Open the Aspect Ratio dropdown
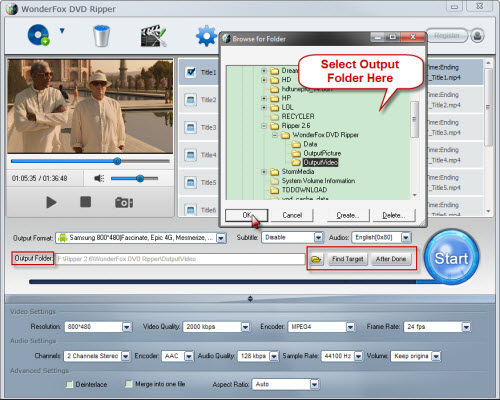Image resolution: width=500 pixels, height=400 pixels. pyautogui.click(x=314, y=385)
